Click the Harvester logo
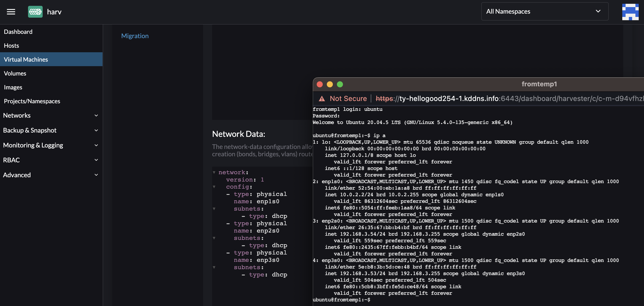Image resolution: width=644 pixels, height=306 pixels. [35, 12]
